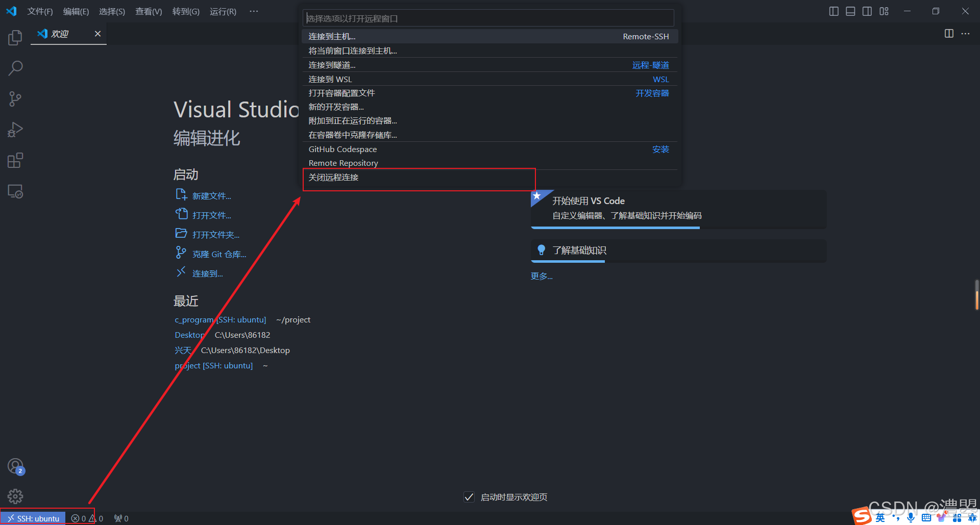The width and height of the screenshot is (980, 525).
Task: Choose 连接到主机... Remote-SSH option
Action: (x=489, y=36)
